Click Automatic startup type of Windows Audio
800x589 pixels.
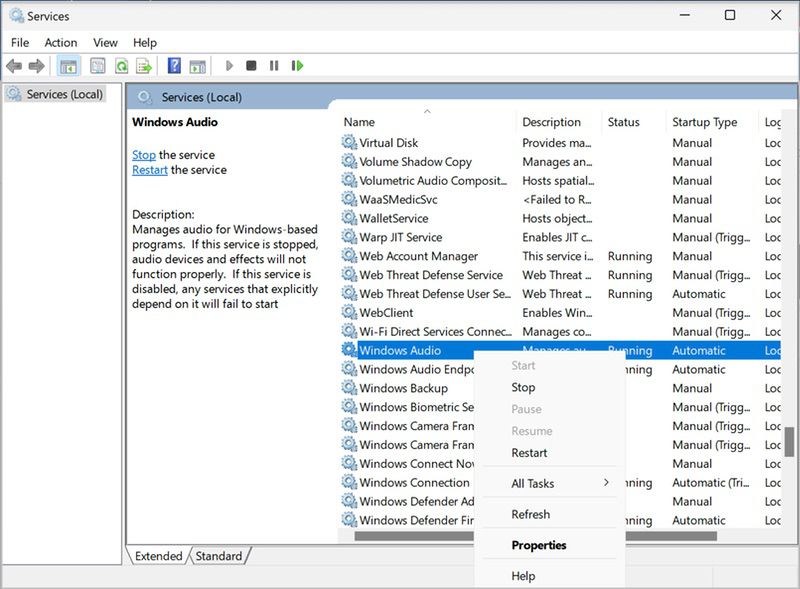[698, 351]
